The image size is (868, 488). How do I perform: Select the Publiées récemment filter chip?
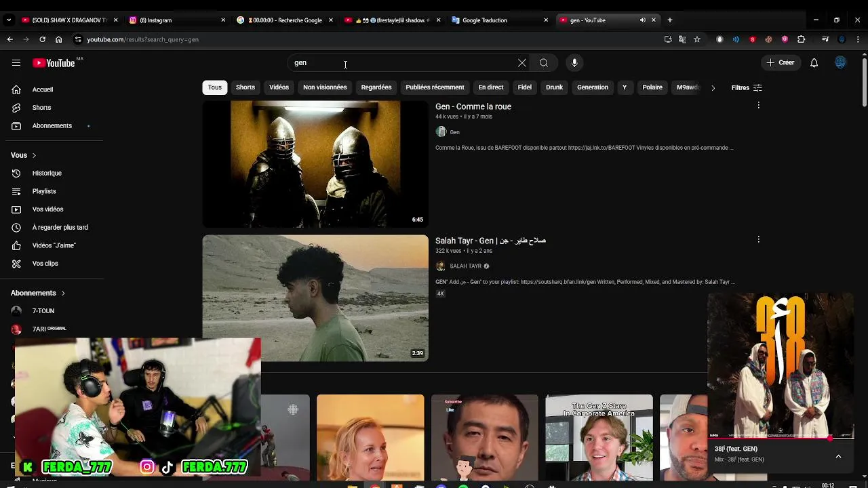[435, 87]
